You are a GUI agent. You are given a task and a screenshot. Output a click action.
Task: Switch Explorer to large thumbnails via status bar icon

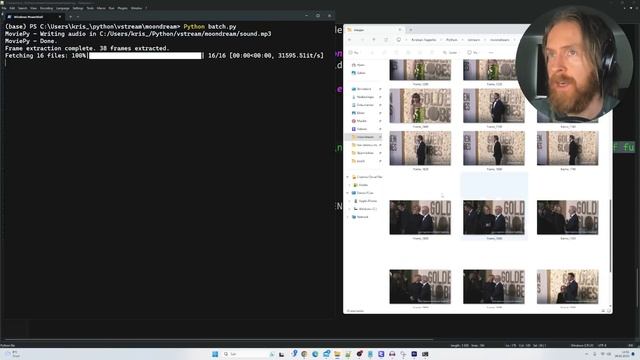tap(609, 311)
